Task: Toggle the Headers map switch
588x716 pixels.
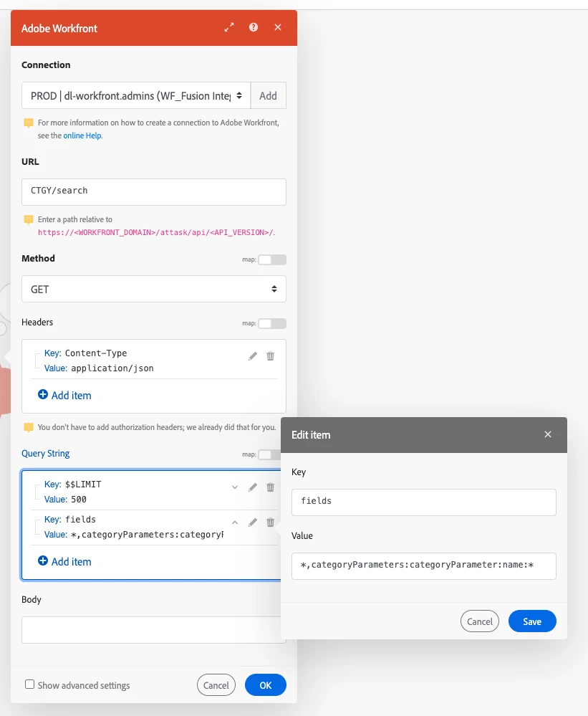Action: (x=272, y=323)
